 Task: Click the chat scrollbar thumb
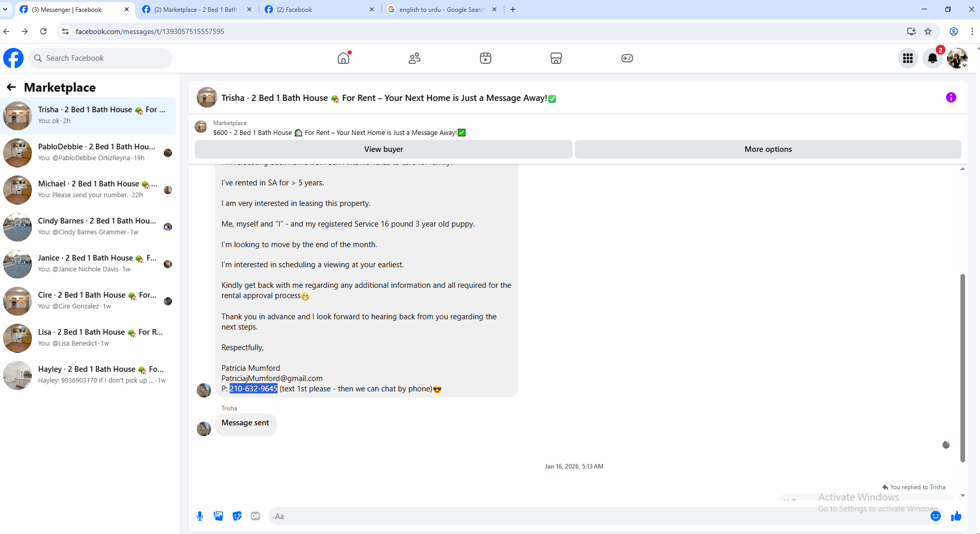(962, 368)
